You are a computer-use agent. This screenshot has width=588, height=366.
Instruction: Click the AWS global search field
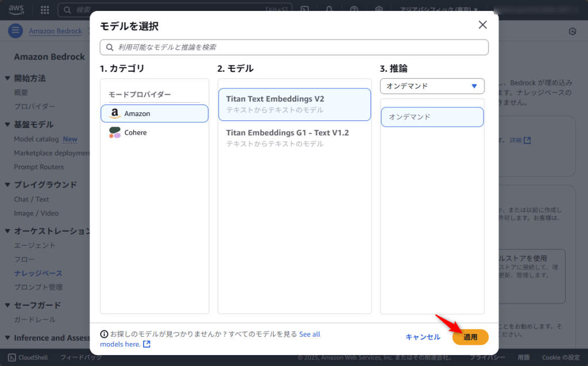[x=175, y=10]
